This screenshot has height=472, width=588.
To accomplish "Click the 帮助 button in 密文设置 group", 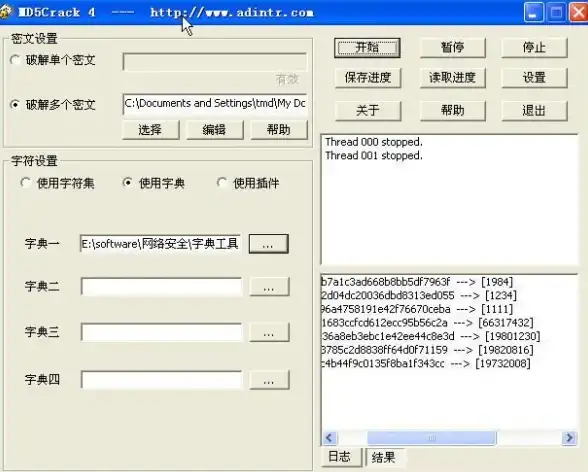I will (x=279, y=130).
